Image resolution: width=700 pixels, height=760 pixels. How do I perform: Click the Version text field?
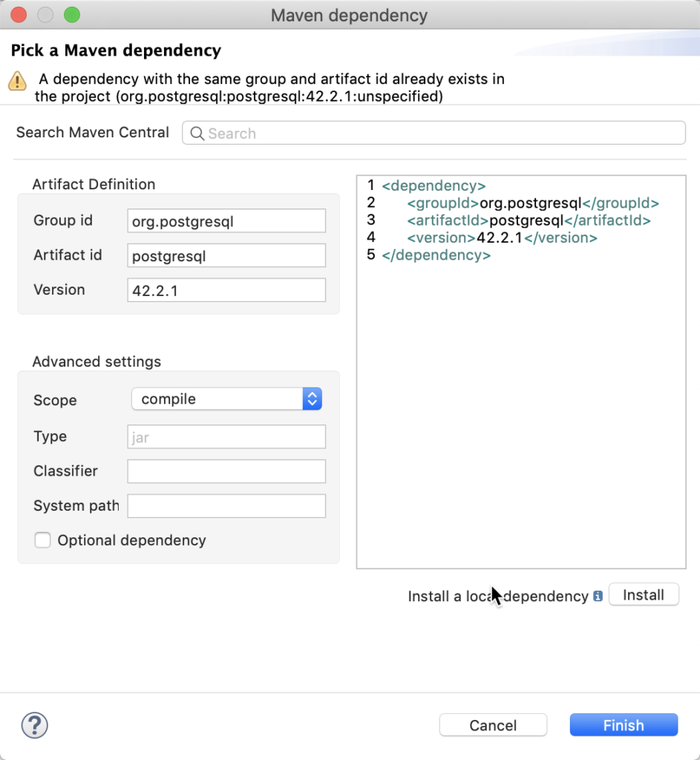pyautogui.click(x=226, y=290)
